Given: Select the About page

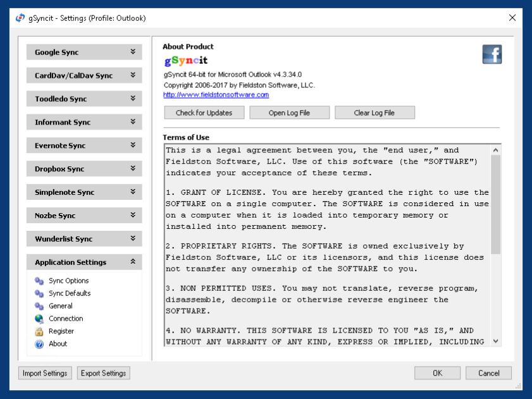Looking at the screenshot, I should point(58,344).
